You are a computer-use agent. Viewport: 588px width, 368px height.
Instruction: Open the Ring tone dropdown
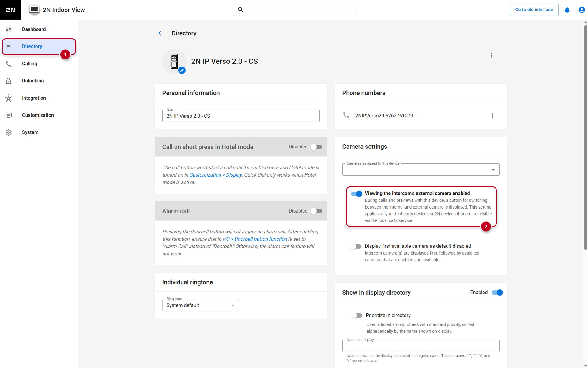[x=200, y=305]
